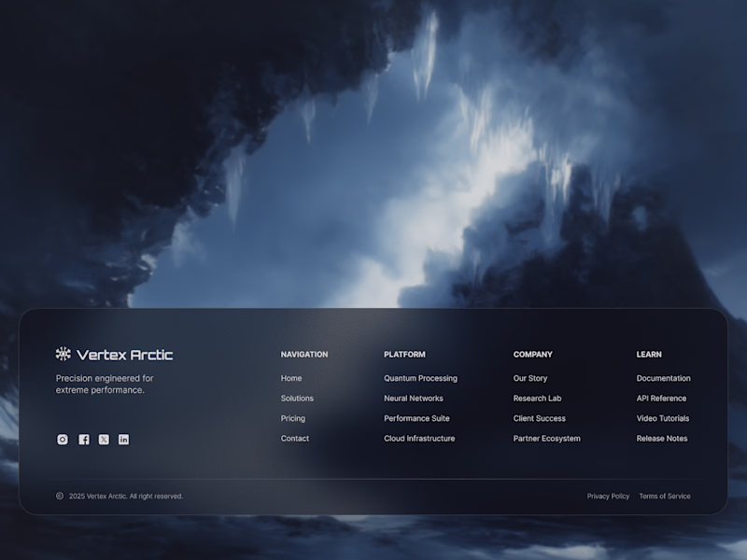Visit the Pricing page link
This screenshot has height=560, width=747.
(292, 418)
